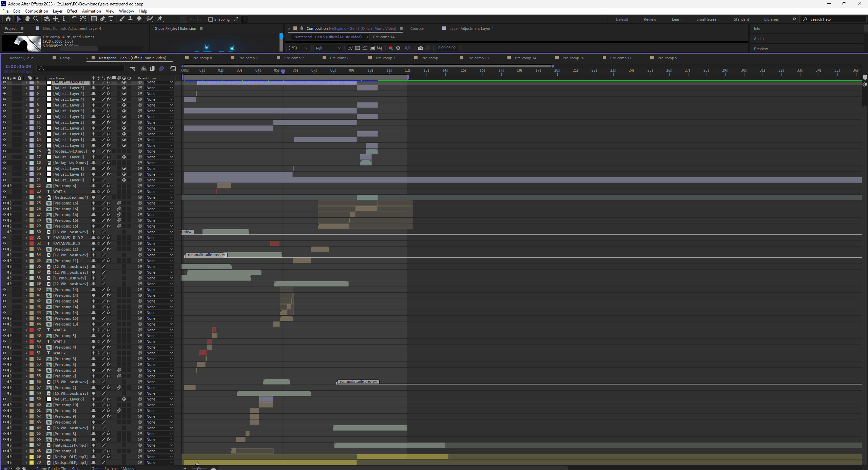Open the Effect menu

click(72, 11)
